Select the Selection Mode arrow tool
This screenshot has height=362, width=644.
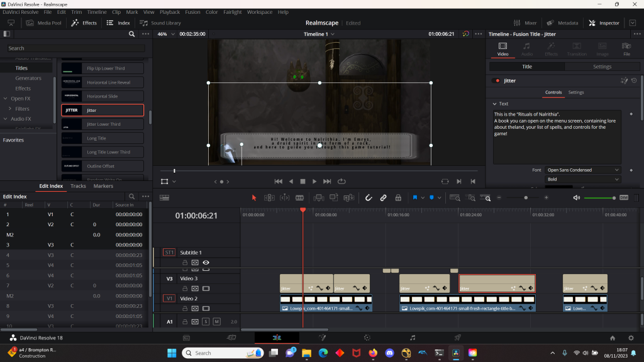click(254, 198)
